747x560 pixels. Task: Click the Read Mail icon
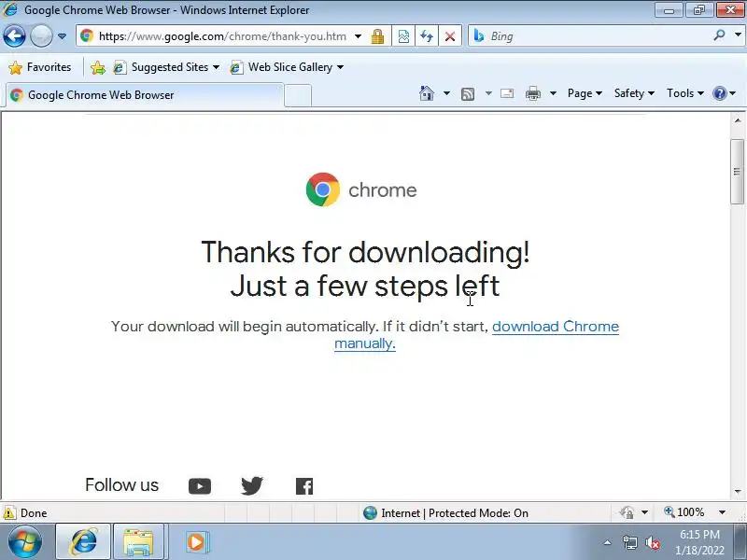pyautogui.click(x=507, y=93)
